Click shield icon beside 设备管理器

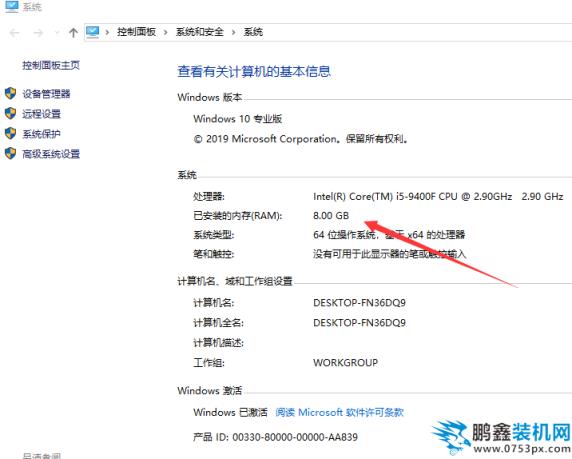11,93
